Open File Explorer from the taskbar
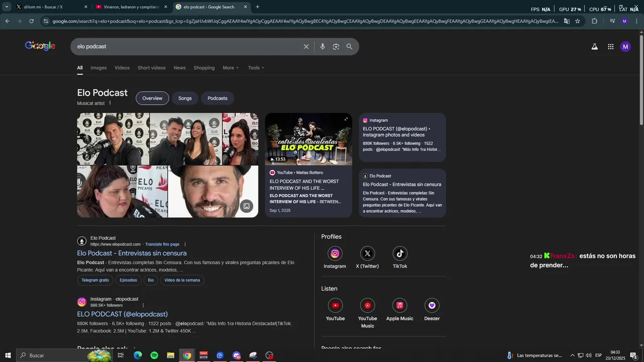 point(171,355)
